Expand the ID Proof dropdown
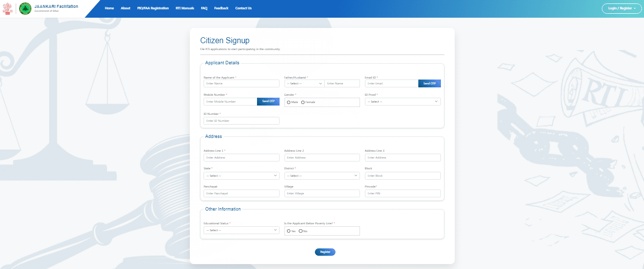Viewport: 644px width, 269px height. (402, 102)
